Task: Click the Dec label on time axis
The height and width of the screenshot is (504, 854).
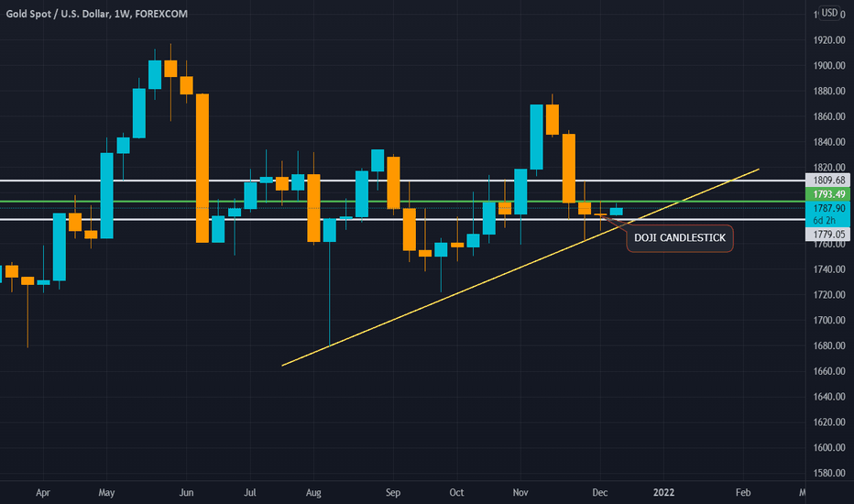Action: click(x=599, y=493)
